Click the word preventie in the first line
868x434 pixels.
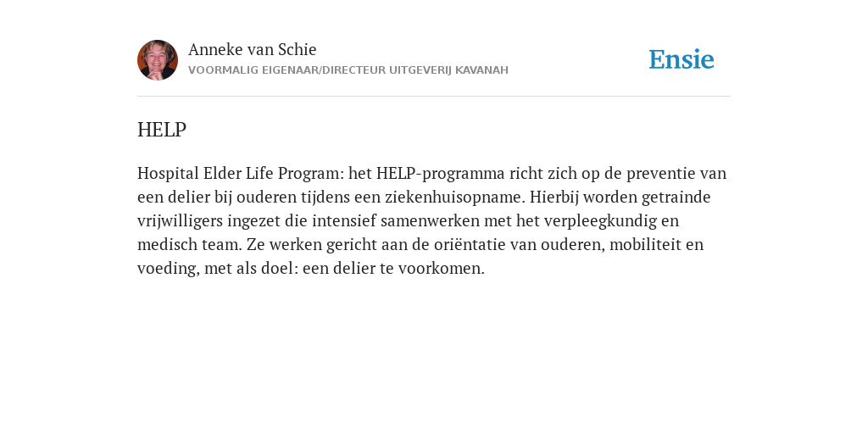pos(660,174)
